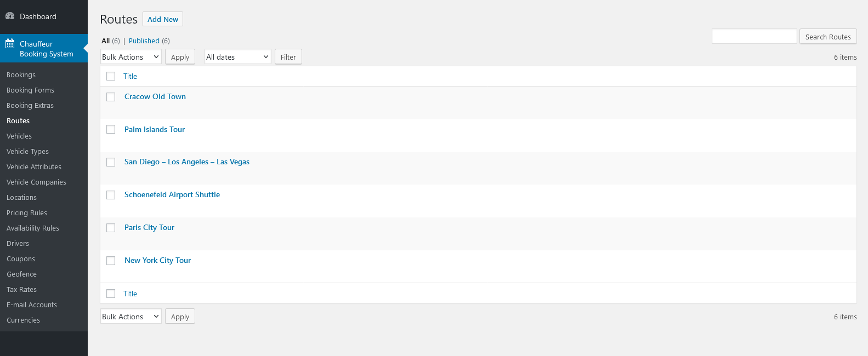
Task: Open the bottom Bulk Actions dropdown
Action: pos(131,317)
